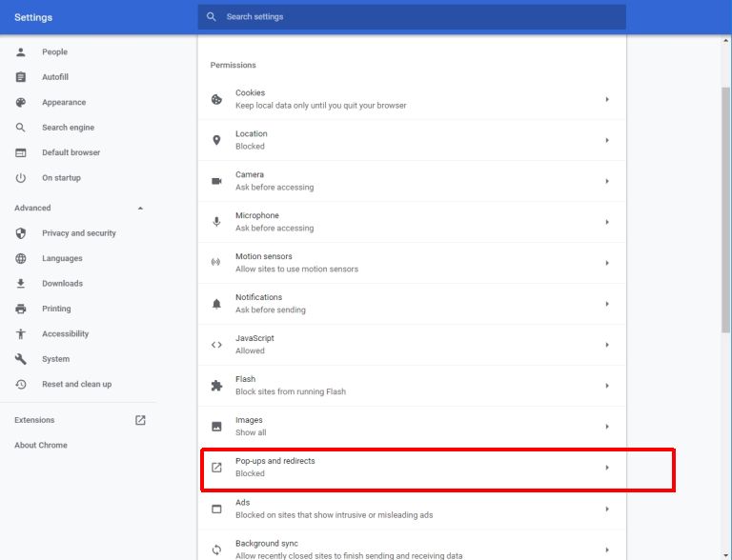Click the JavaScript code brackets icon
The height and width of the screenshot is (560, 732).
pyautogui.click(x=216, y=345)
